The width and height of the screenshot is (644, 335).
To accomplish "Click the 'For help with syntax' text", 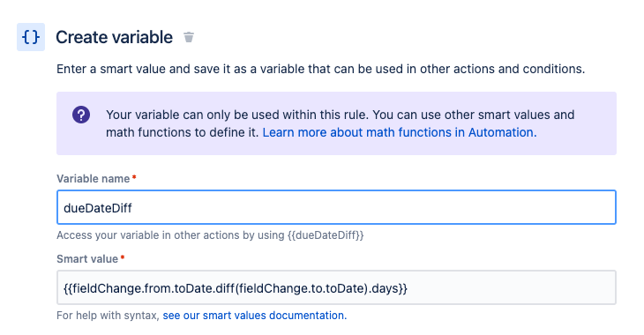I will click(x=108, y=316).
